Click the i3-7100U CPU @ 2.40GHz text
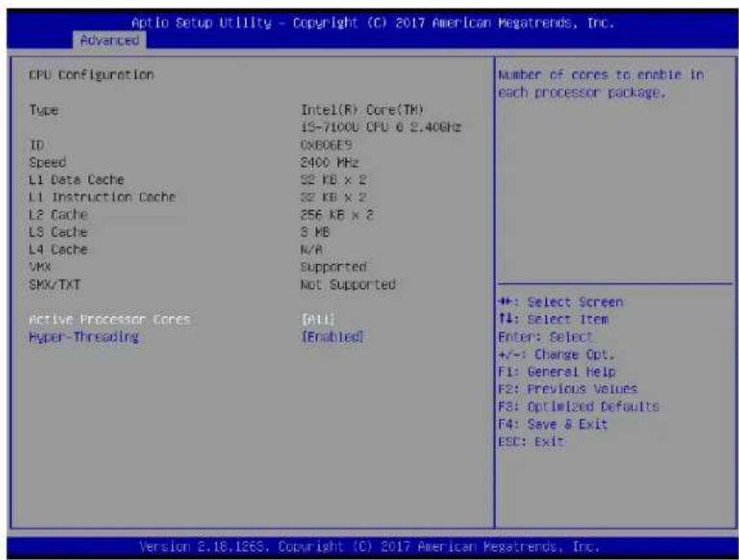739x560 pixels. pyautogui.click(x=381, y=127)
